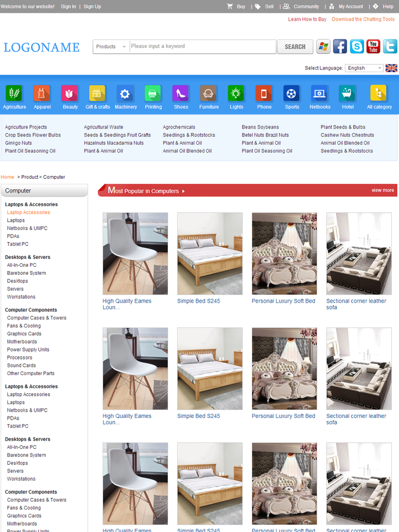399x532 pixels.
Task: Open Cashew Nuts Chestnuts link
Action: pyautogui.click(x=347, y=135)
